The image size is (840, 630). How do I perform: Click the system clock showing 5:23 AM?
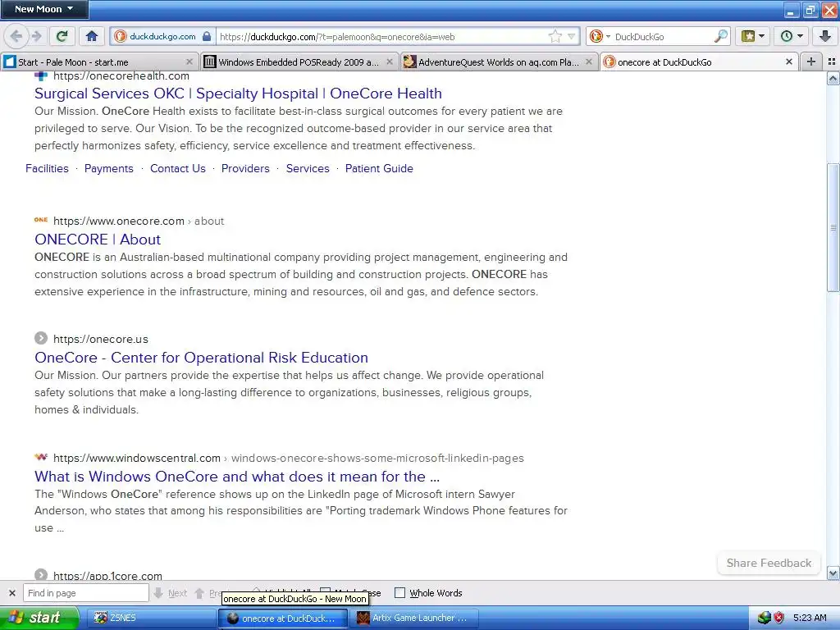click(x=810, y=618)
